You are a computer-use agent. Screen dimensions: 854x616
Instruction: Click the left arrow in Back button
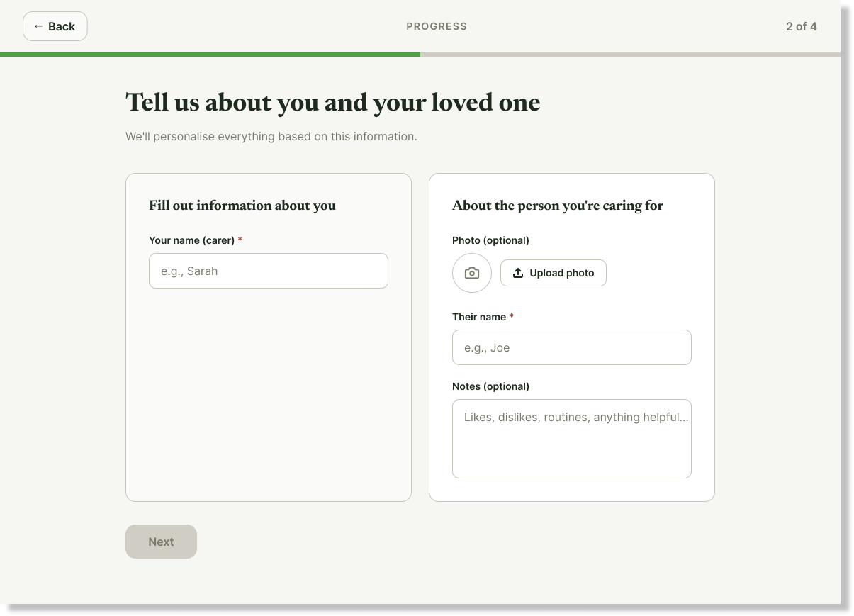(x=38, y=26)
